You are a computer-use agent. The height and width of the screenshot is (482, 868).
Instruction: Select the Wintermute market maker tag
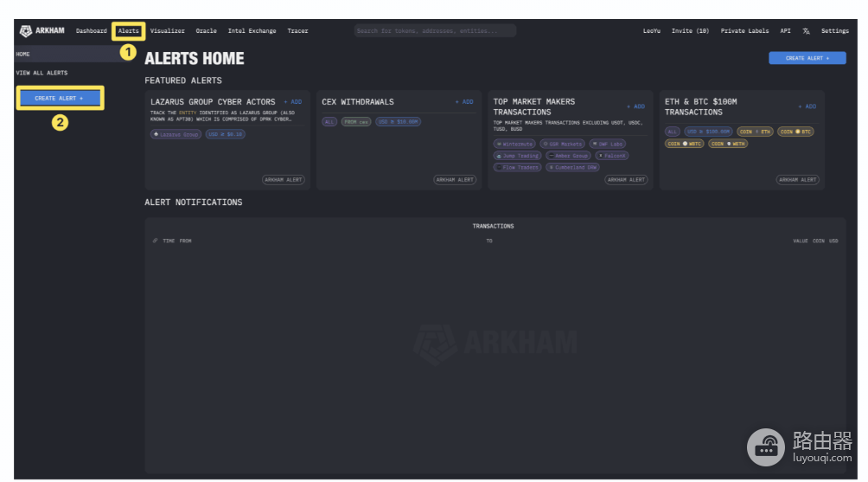pos(514,144)
